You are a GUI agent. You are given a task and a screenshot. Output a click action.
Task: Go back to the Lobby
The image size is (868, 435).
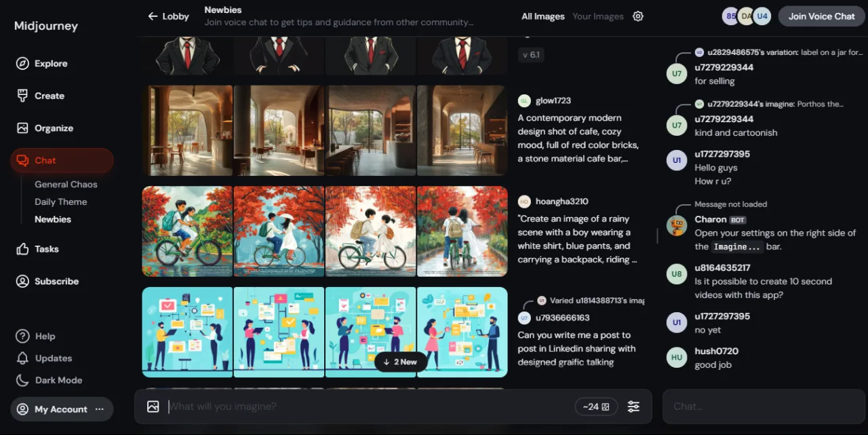168,16
